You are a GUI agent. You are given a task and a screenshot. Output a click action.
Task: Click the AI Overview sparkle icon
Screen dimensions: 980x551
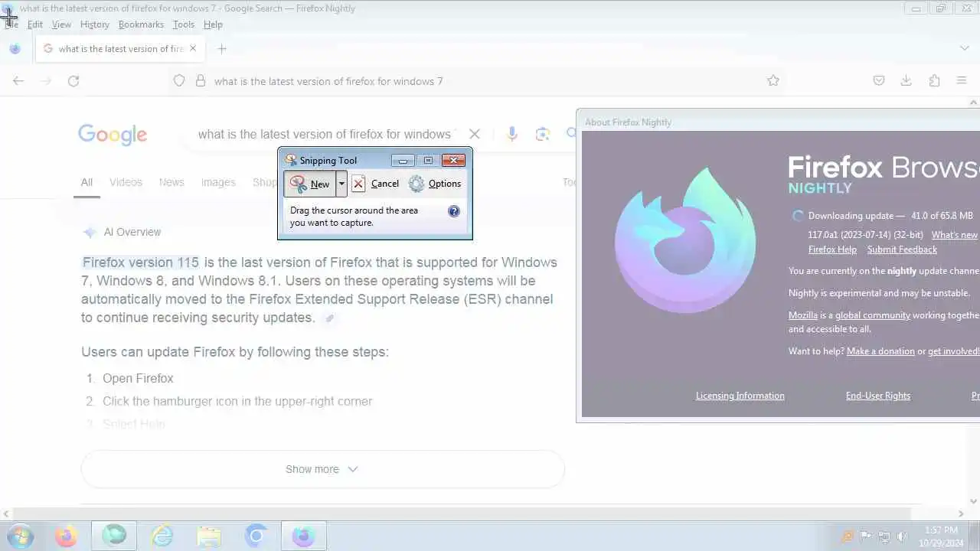tap(90, 232)
